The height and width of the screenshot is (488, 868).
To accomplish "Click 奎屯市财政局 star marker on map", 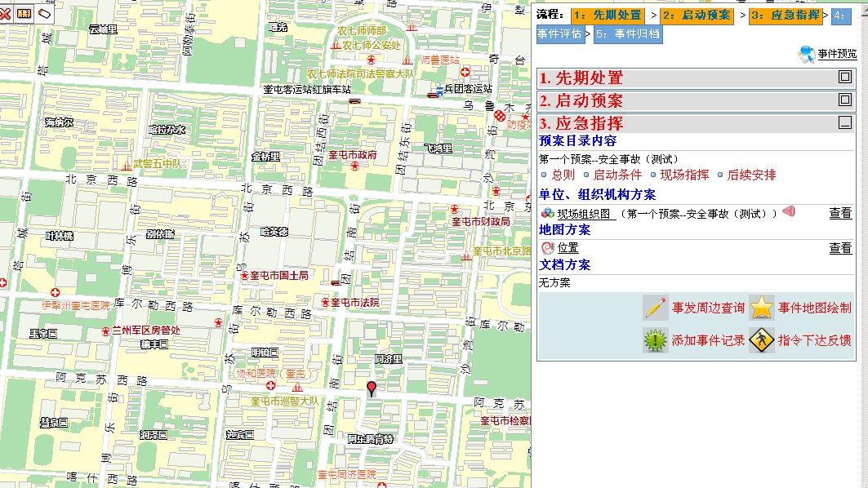I will (x=455, y=210).
